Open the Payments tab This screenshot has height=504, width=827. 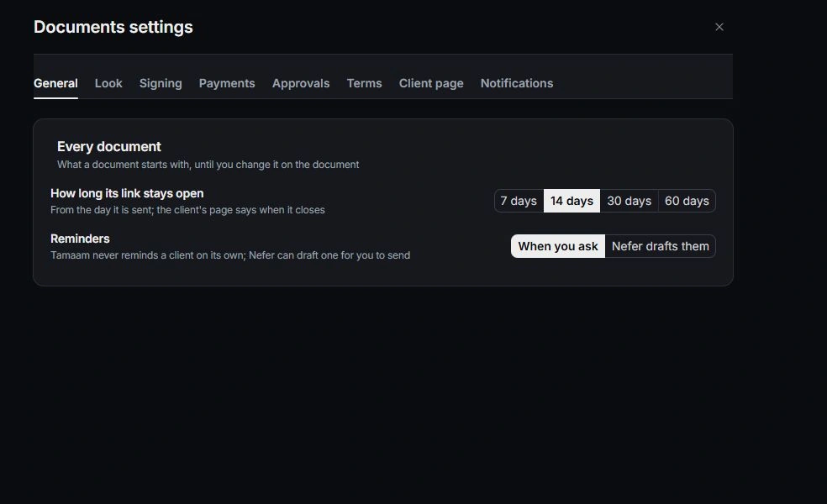pyautogui.click(x=227, y=83)
